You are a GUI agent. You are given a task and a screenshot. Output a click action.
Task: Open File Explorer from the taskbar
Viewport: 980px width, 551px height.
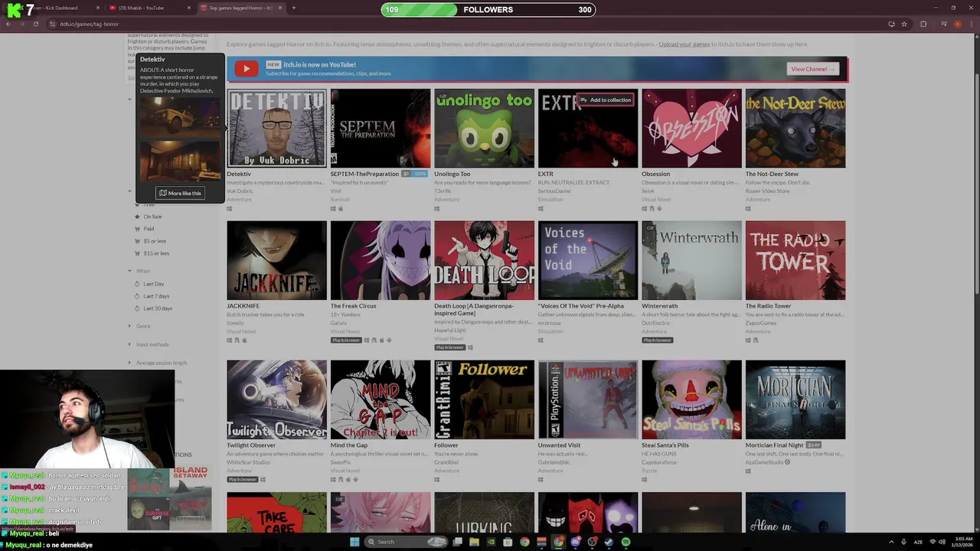click(474, 542)
